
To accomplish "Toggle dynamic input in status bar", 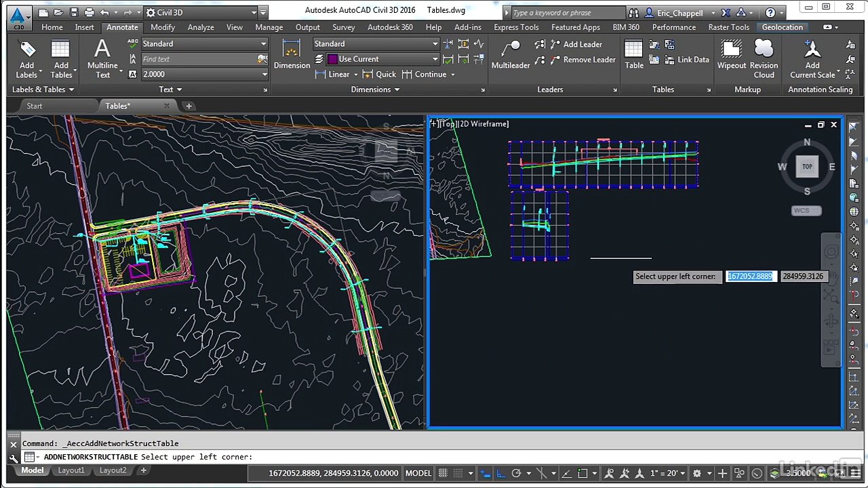I will (486, 473).
